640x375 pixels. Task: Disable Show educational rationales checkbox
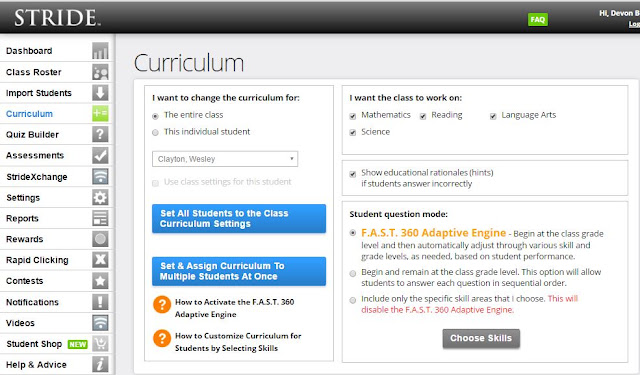point(353,174)
